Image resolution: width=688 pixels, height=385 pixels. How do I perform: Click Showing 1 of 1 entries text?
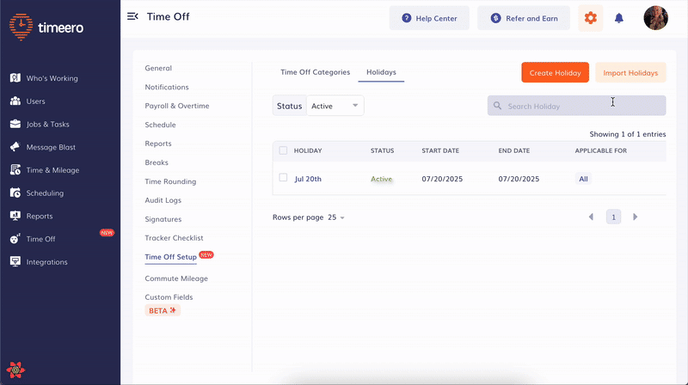pyautogui.click(x=627, y=134)
